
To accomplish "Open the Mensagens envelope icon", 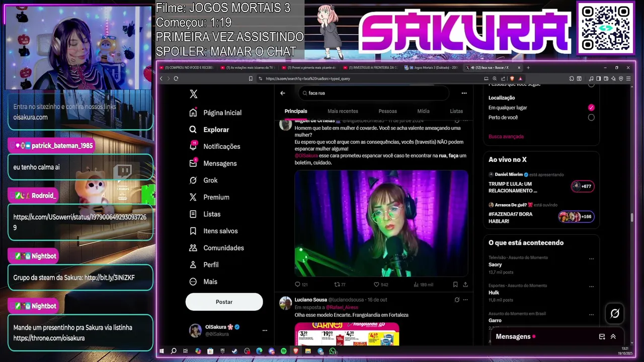I will pos(193,163).
